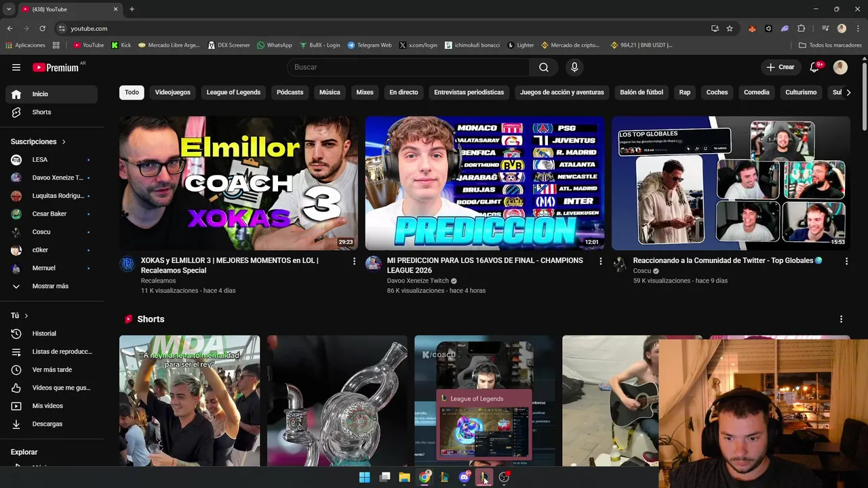
Task: Click the YouTube Premium logo
Action: 56,67
